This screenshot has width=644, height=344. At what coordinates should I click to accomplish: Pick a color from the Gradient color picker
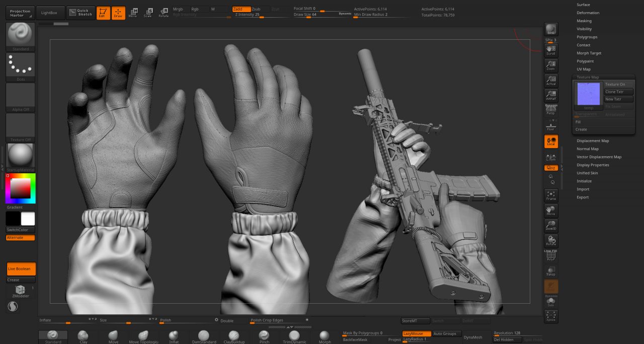(x=20, y=188)
